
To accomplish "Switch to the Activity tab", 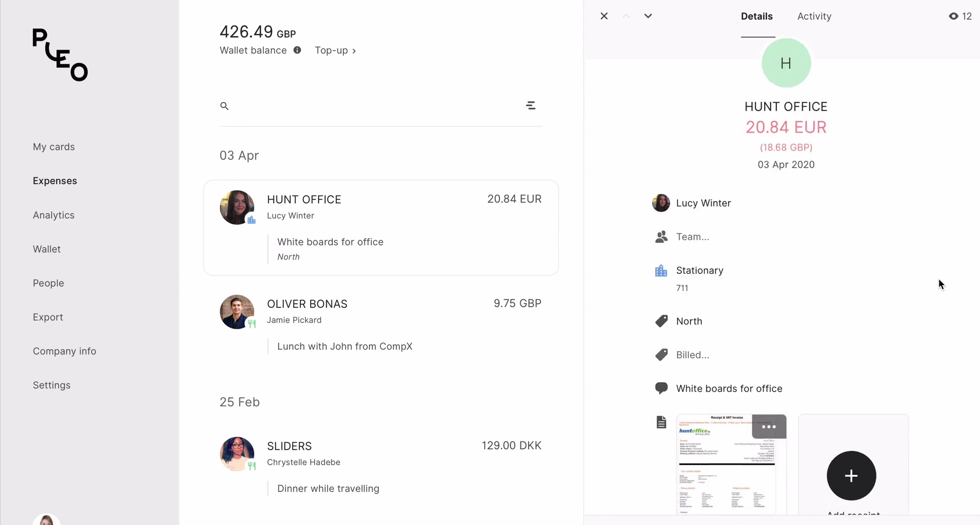I will (x=814, y=16).
